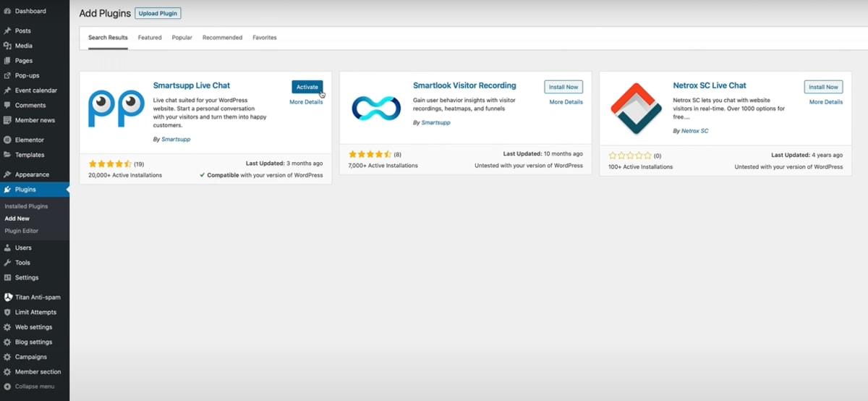The image size is (868, 401).
Task: Click the Dashboard icon in the sidebar
Action: click(7, 11)
